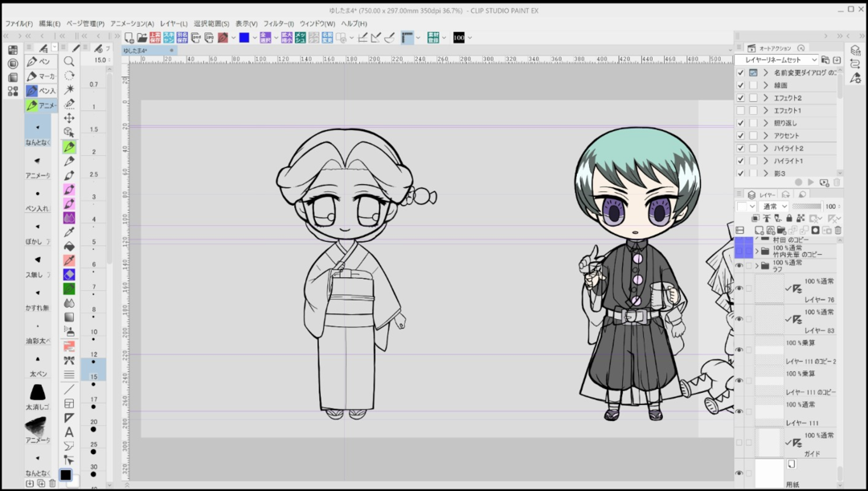
Task: Click the Open file folder icon
Action: point(141,38)
